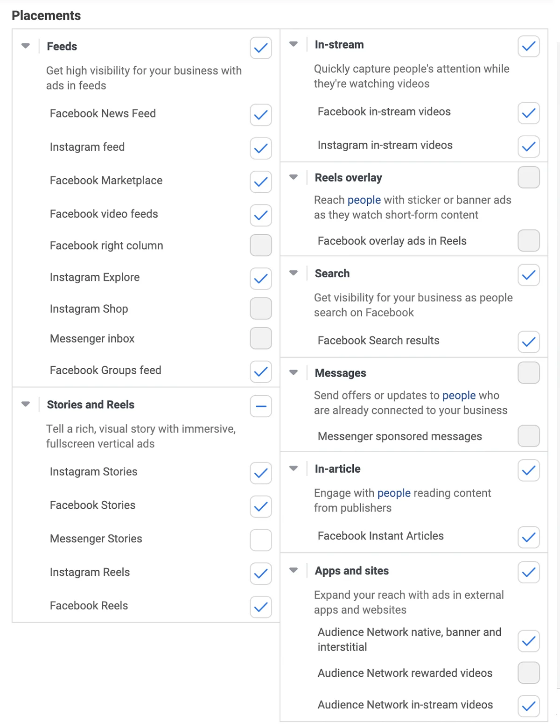
Task: Collapse the Feeds section arrow
Action: 26,46
